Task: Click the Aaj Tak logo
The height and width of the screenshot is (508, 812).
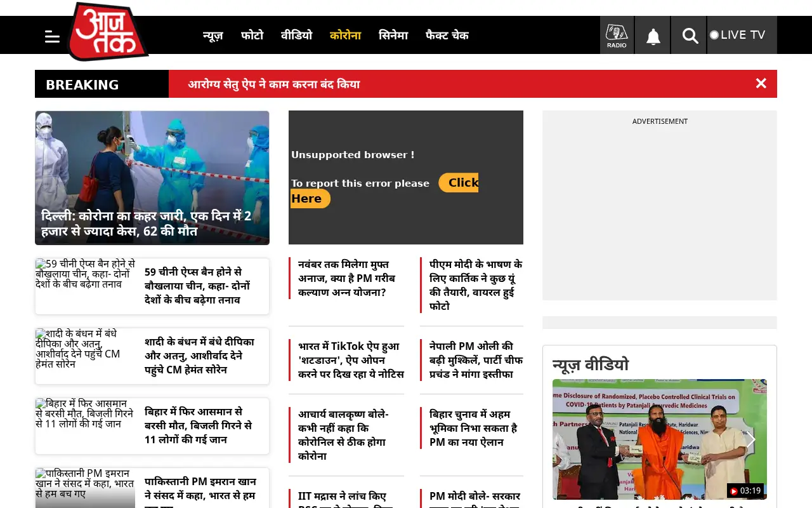Action: [x=108, y=32]
